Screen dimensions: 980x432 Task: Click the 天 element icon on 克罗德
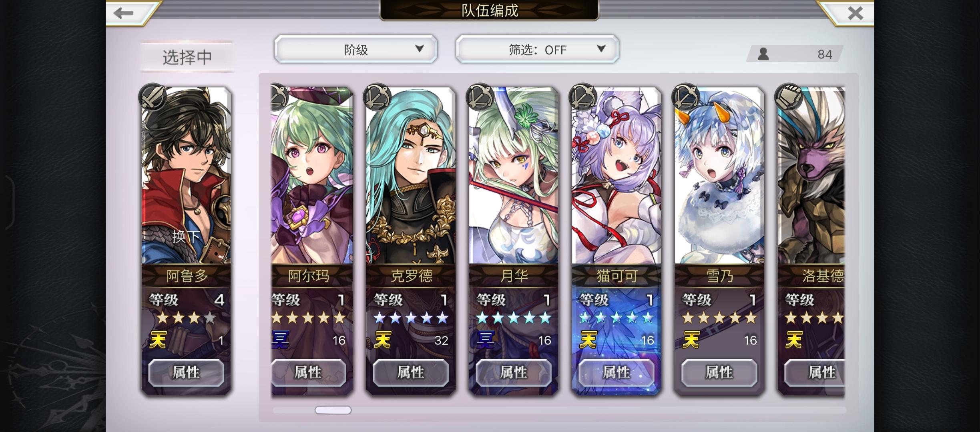382,340
